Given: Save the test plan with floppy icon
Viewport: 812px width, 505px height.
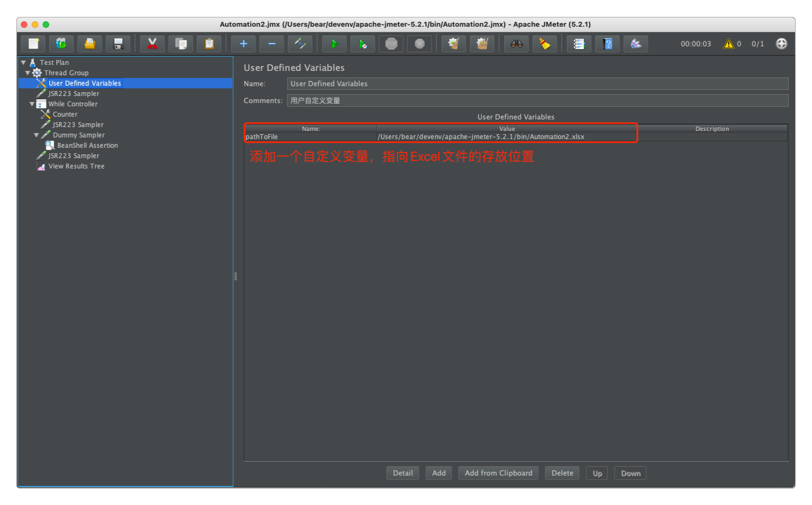Looking at the screenshot, I should (x=118, y=44).
